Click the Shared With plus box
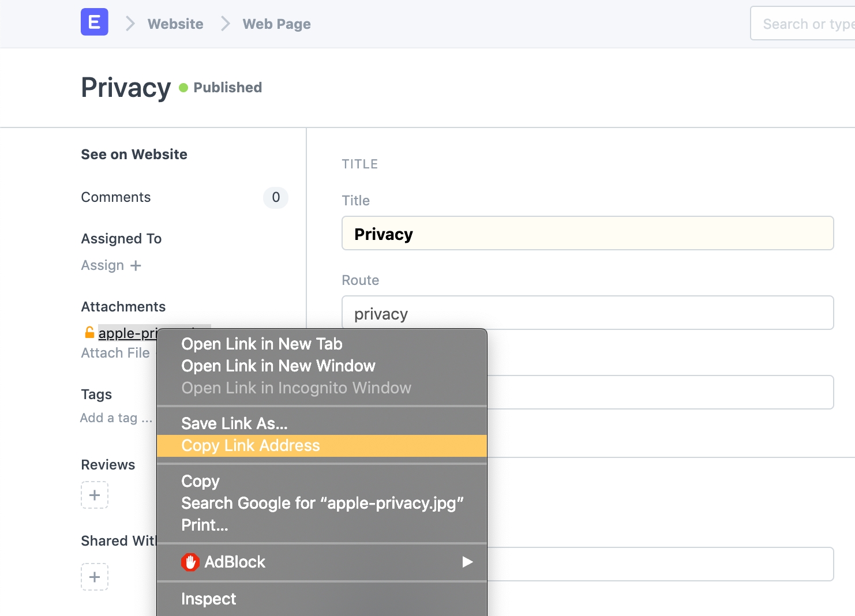 95,577
